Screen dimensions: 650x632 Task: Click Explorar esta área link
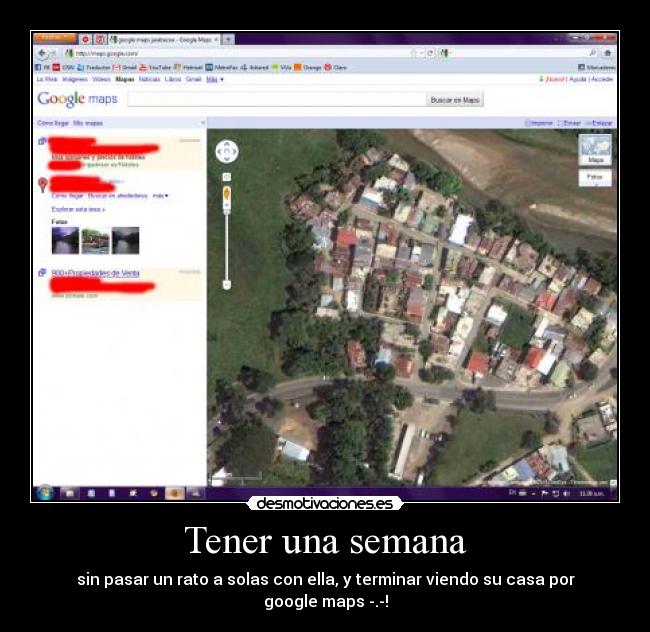tap(78, 209)
